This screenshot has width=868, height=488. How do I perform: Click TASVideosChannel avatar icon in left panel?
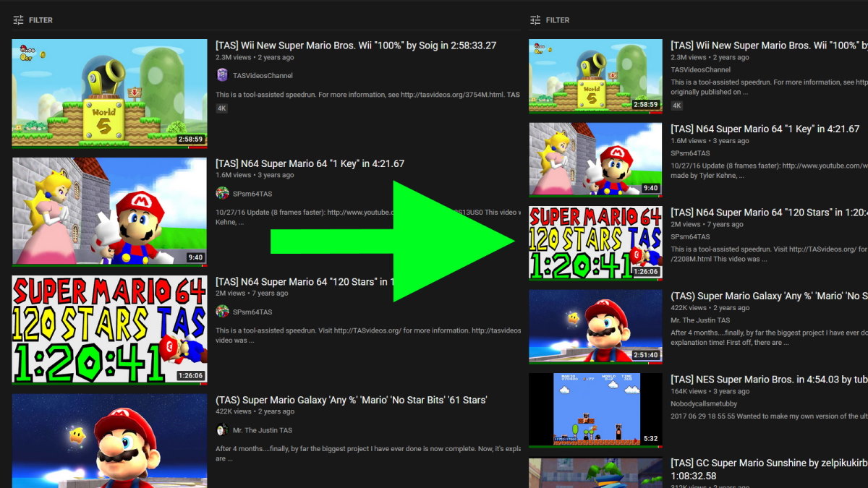[x=222, y=75]
